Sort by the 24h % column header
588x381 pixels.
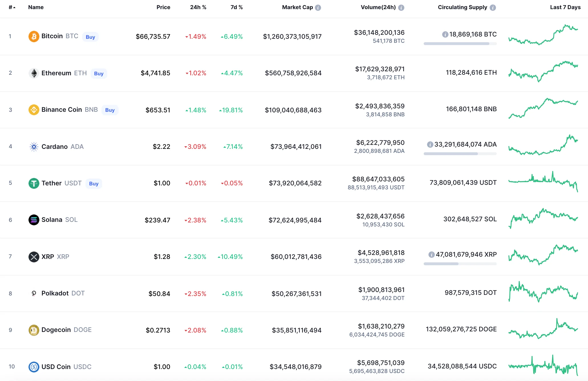198,7
